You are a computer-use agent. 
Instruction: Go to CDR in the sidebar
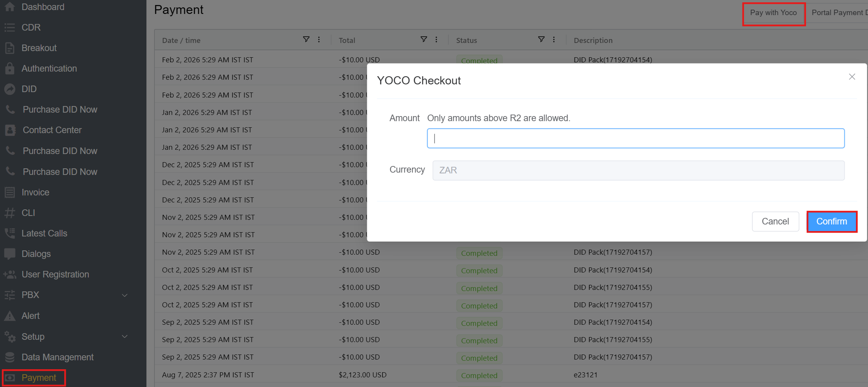click(31, 27)
